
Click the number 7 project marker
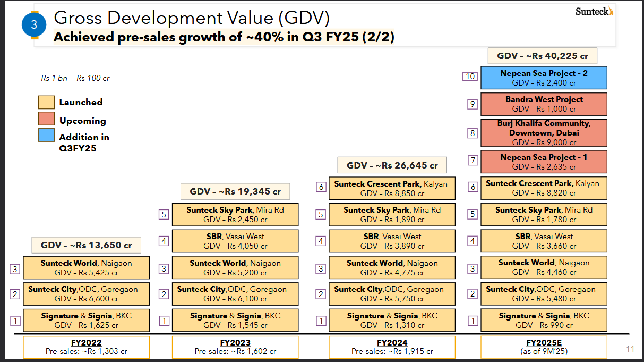click(473, 160)
